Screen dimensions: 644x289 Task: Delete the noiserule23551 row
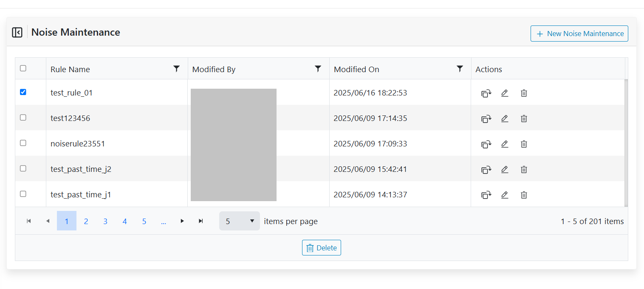(524, 144)
